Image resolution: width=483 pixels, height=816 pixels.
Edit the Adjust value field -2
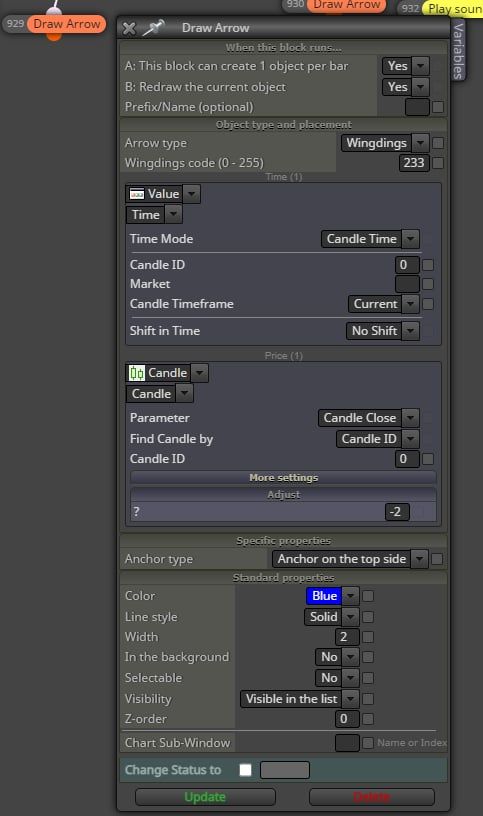point(397,512)
